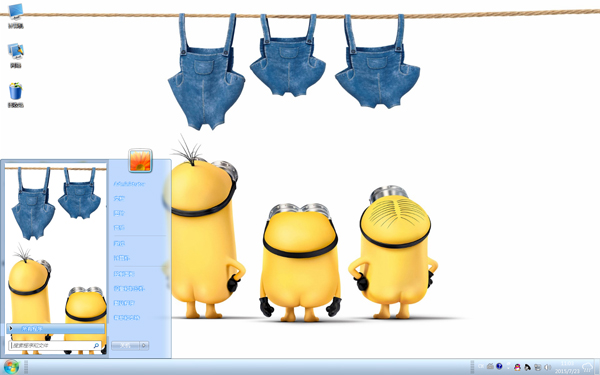Open the Network desktop icon

click(16, 55)
